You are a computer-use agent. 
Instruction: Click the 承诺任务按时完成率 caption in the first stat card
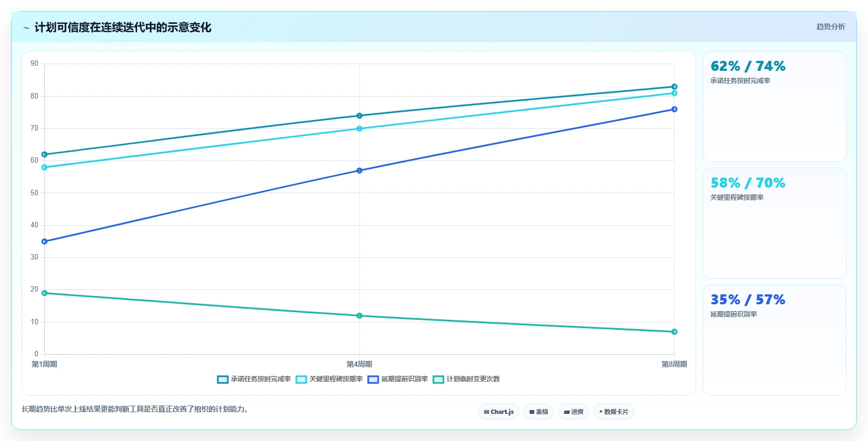click(x=740, y=81)
